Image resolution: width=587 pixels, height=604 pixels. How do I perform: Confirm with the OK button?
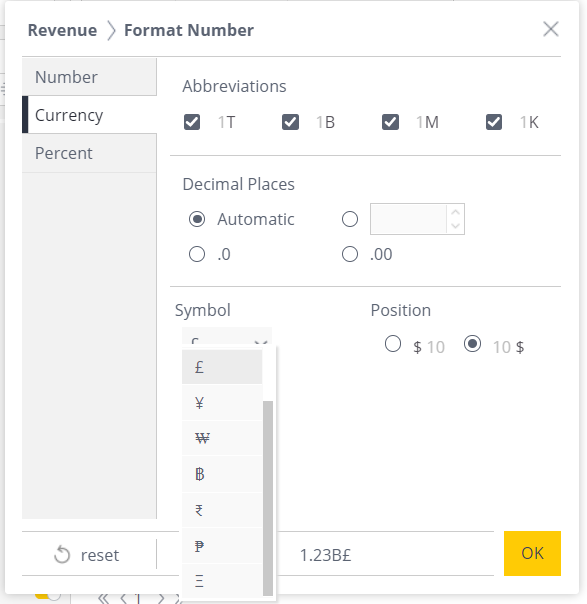[x=532, y=553]
